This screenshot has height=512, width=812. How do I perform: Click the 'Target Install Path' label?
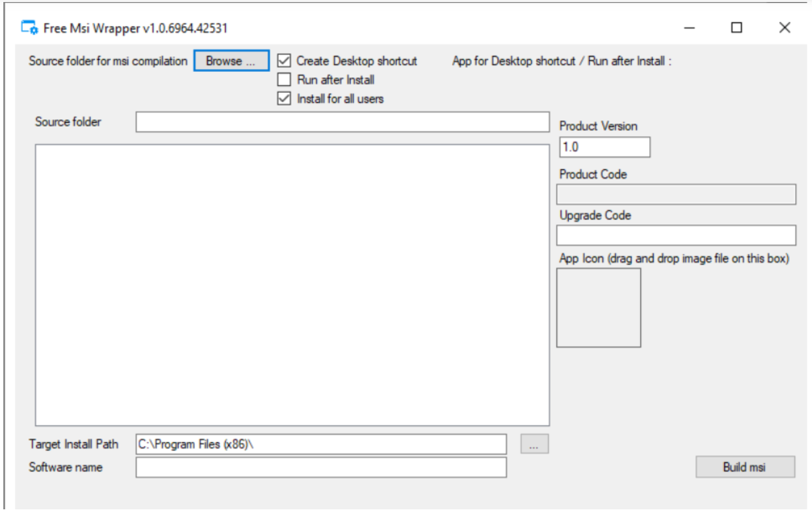point(74,444)
